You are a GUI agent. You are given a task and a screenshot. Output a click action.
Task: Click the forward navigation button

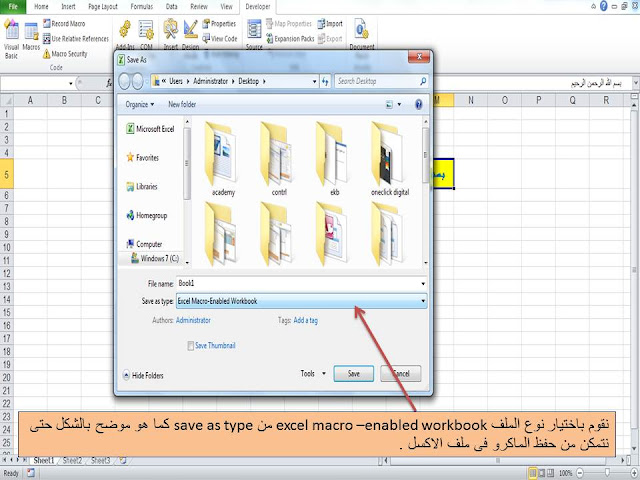[138, 81]
